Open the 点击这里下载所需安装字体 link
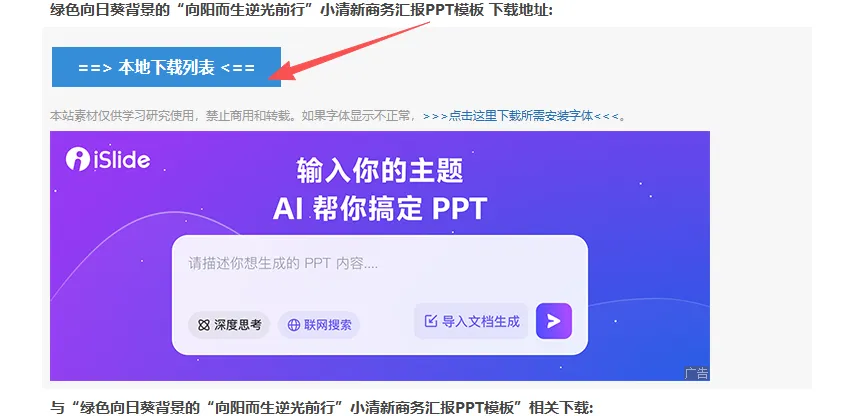 coord(521,116)
